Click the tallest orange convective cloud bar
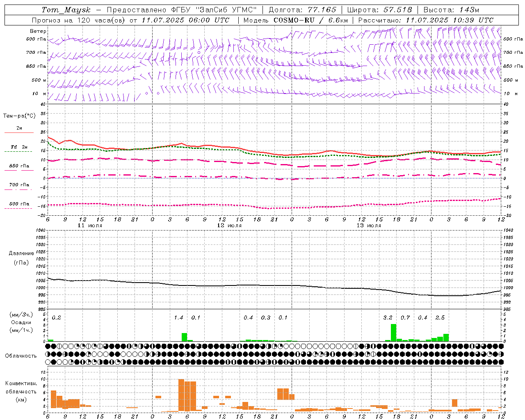The width and height of the screenshot is (525, 420). coord(181,395)
